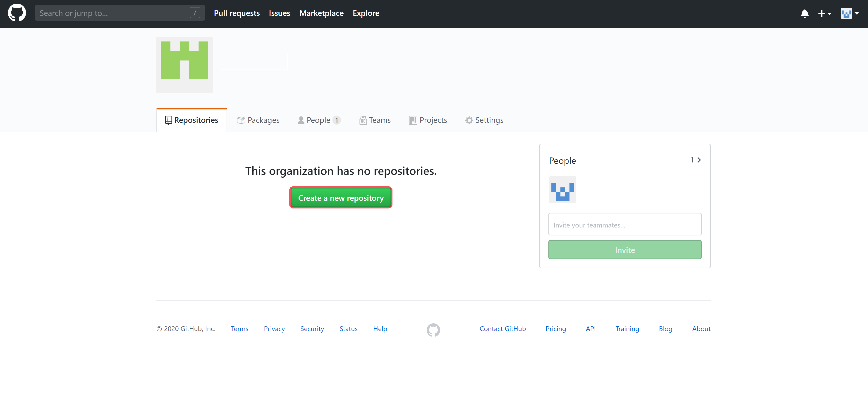Image resolution: width=868 pixels, height=404 pixels.
Task: Open the Status footer link
Action: pos(348,329)
